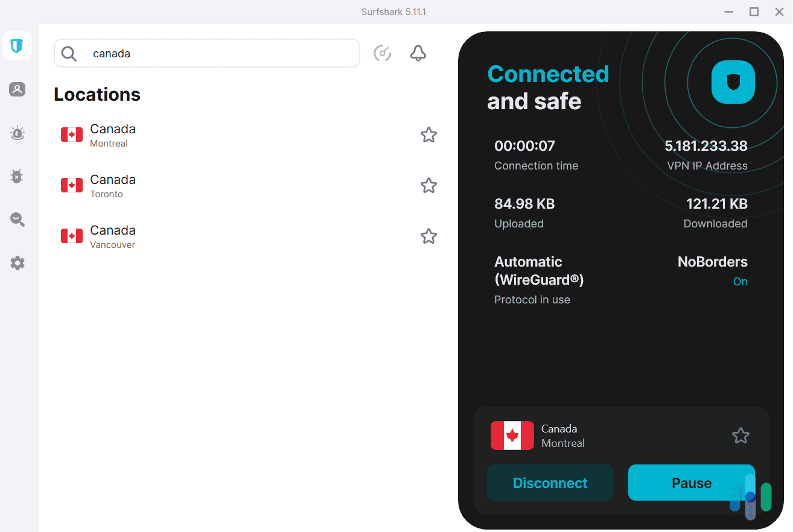
Task: Open Surfshark settings
Action: pos(18,262)
